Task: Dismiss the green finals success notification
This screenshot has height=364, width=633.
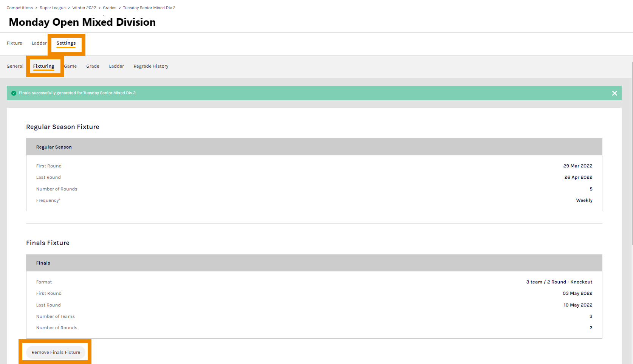Action: (x=614, y=93)
